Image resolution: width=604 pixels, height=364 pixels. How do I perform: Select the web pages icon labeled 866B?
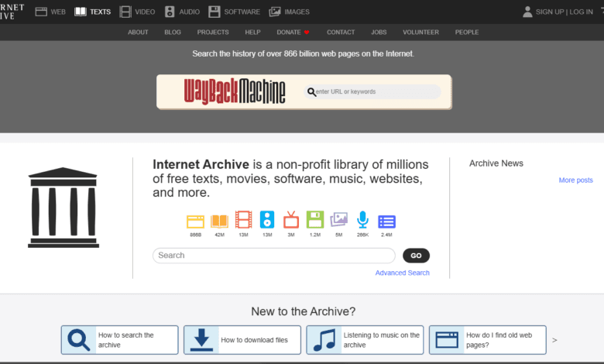pyautogui.click(x=195, y=221)
